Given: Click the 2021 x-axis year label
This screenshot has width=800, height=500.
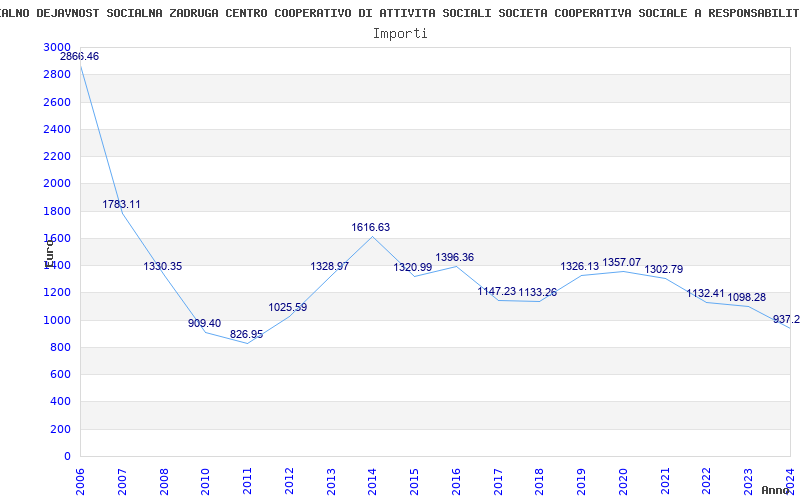Looking at the screenshot, I should click(x=665, y=482).
